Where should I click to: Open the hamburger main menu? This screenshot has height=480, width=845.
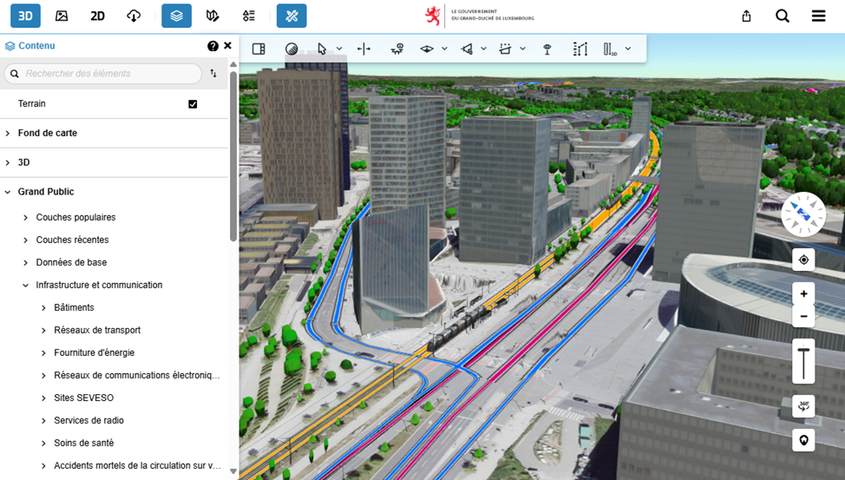click(818, 16)
